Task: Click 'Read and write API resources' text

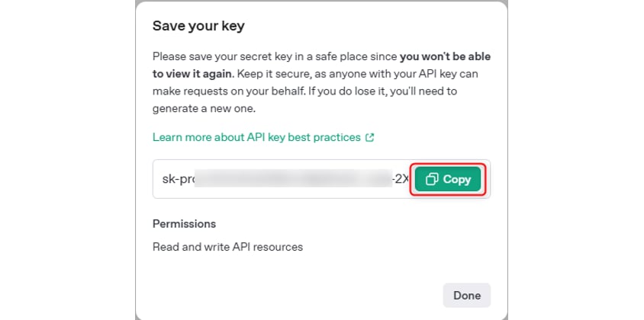Action: point(227,247)
